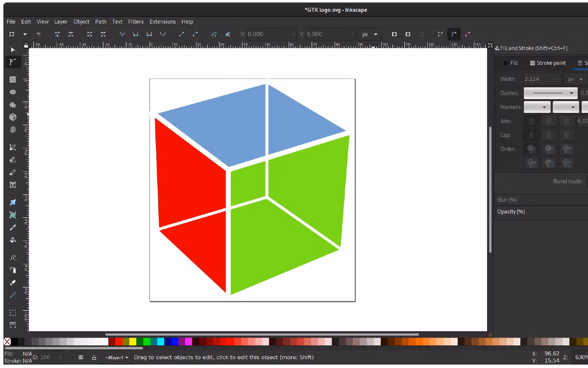Screen dimensions: 588x368
Task: Toggle show Bezier handles button
Action: [454, 34]
